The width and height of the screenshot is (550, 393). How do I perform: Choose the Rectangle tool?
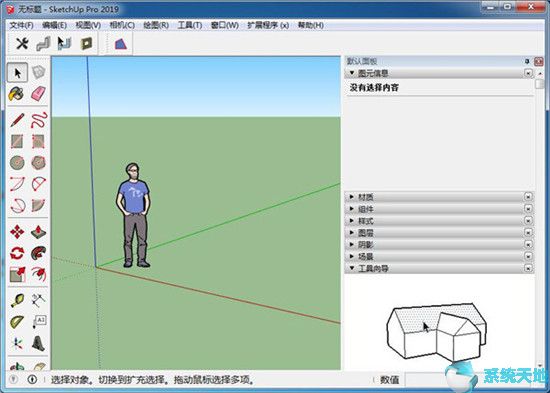pos(17,141)
